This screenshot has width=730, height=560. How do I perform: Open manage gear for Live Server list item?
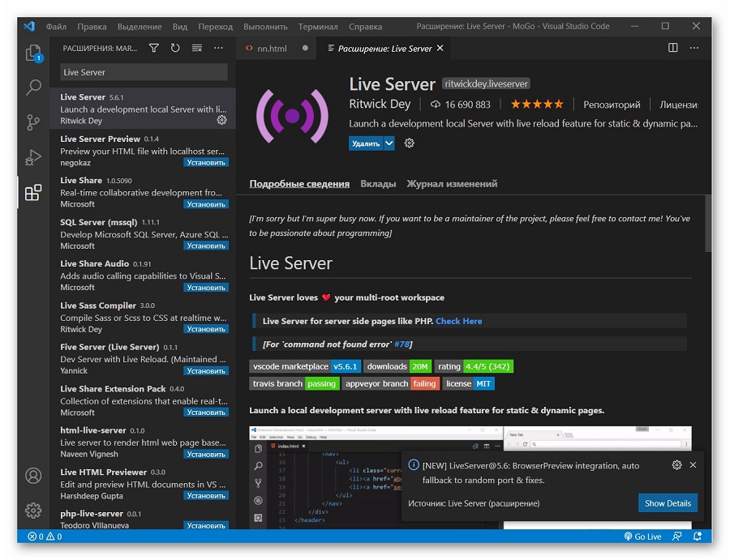coord(222,120)
